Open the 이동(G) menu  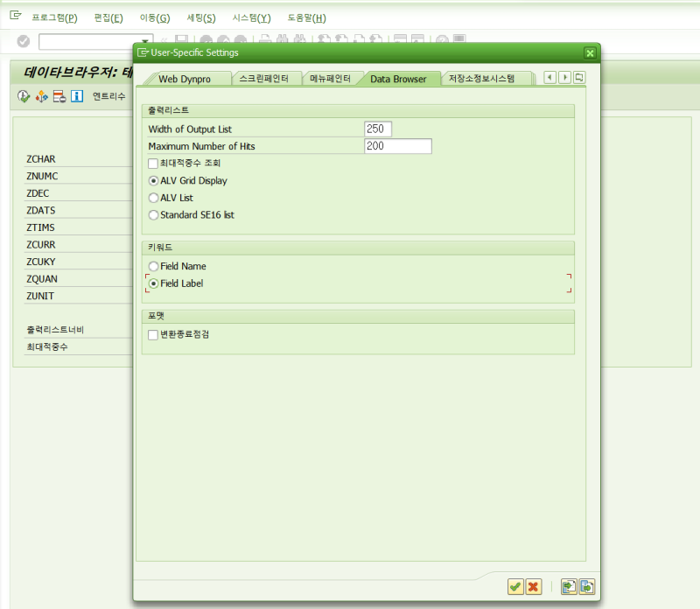coord(155,17)
